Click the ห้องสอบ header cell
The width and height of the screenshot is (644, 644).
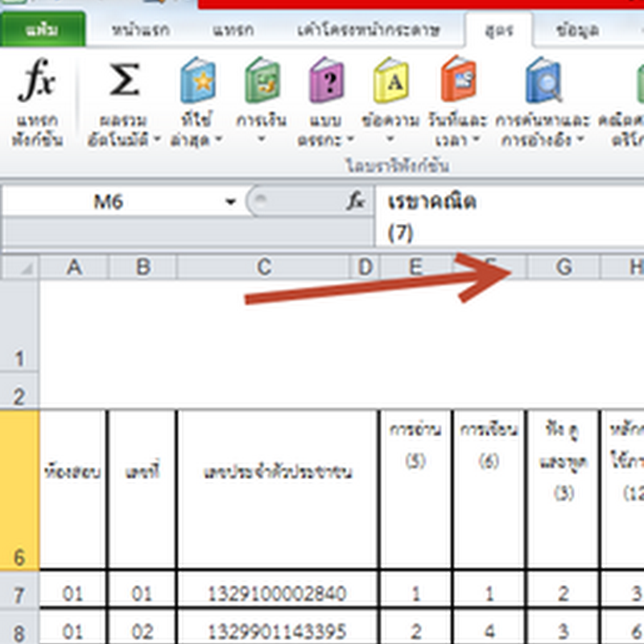pos(73,490)
